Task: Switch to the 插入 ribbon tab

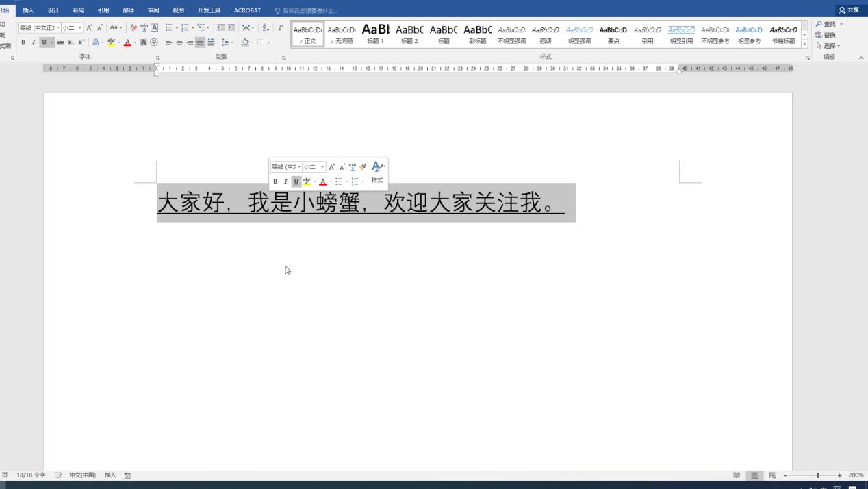Action: point(27,10)
